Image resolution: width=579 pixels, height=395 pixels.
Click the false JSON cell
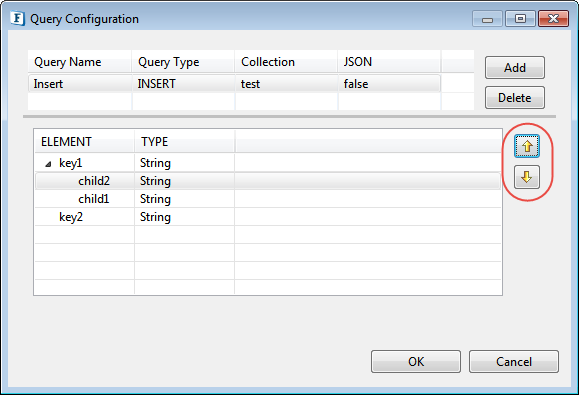click(x=389, y=83)
